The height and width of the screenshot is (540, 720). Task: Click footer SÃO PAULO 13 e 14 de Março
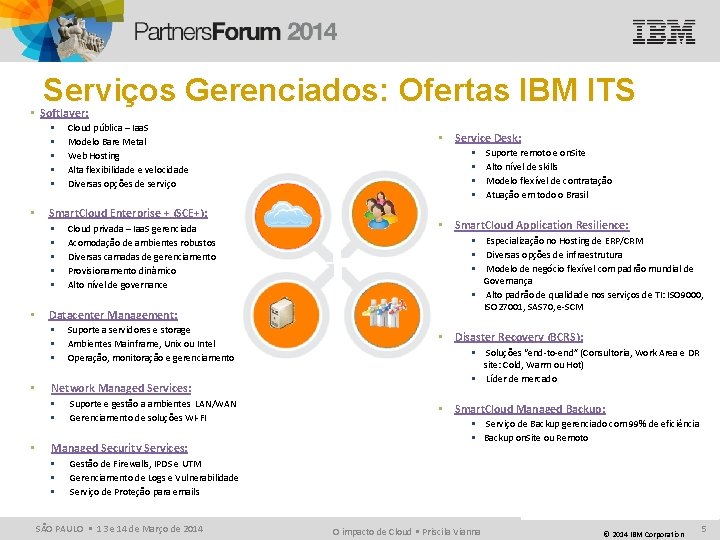(x=119, y=529)
